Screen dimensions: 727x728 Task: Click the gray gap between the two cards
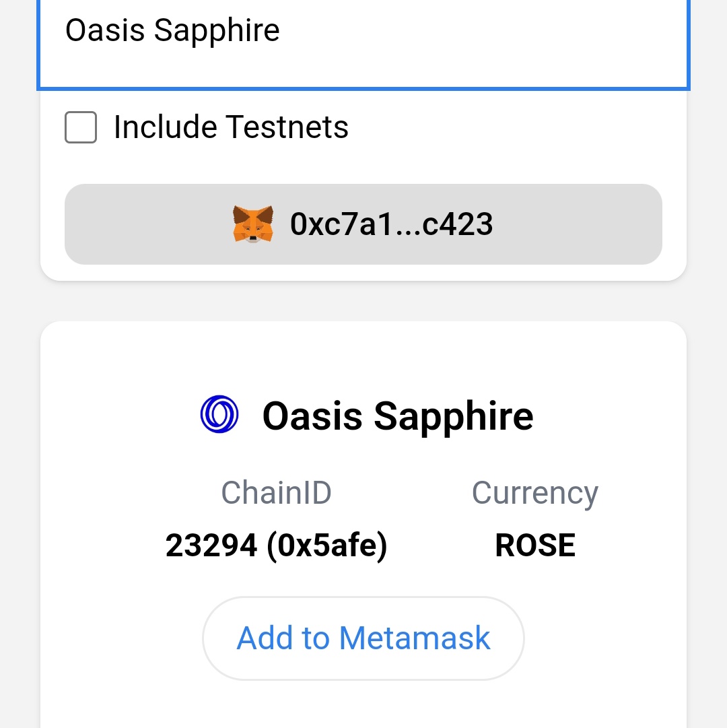point(363,301)
